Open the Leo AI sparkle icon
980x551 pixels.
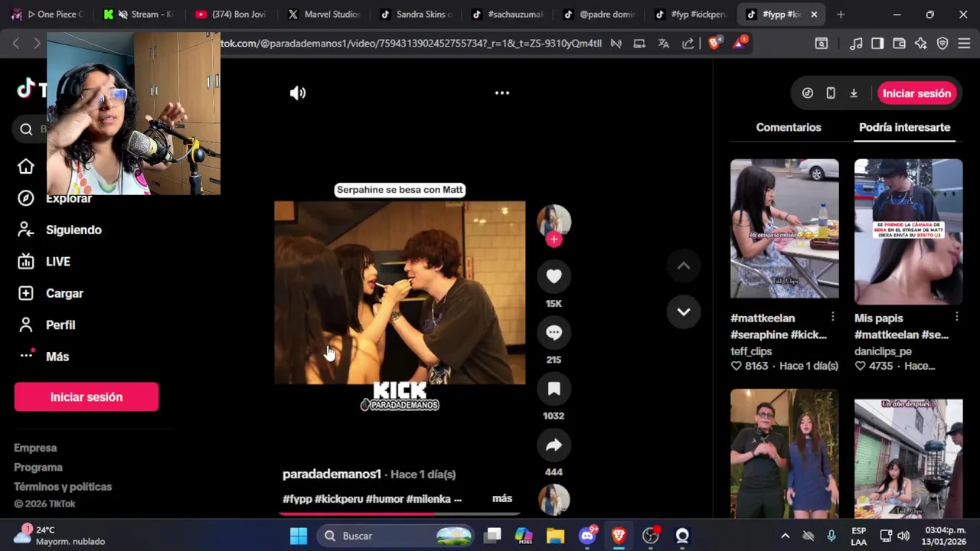921,44
